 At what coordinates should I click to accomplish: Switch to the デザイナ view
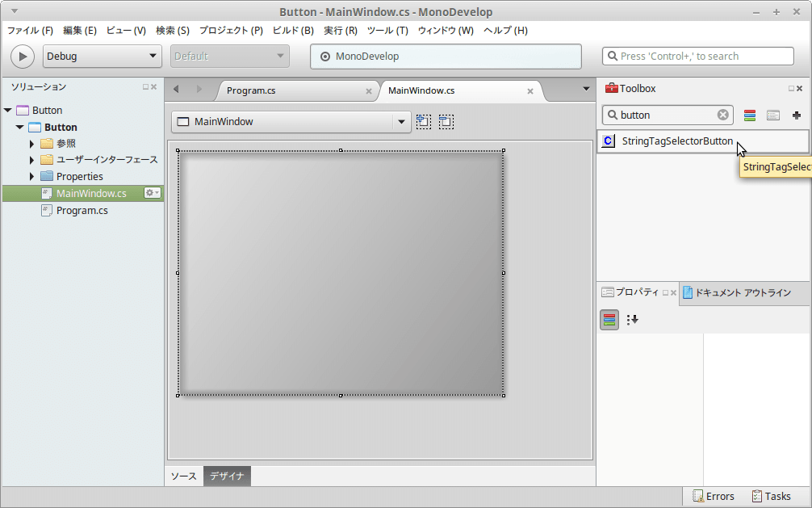point(227,477)
